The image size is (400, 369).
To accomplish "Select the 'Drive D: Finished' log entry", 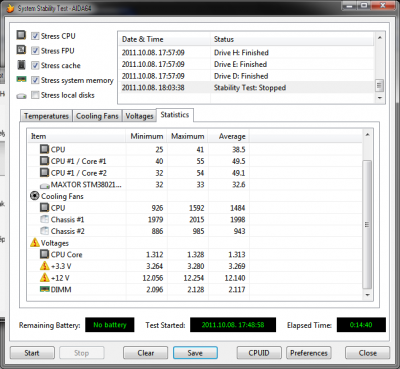I will [247, 76].
